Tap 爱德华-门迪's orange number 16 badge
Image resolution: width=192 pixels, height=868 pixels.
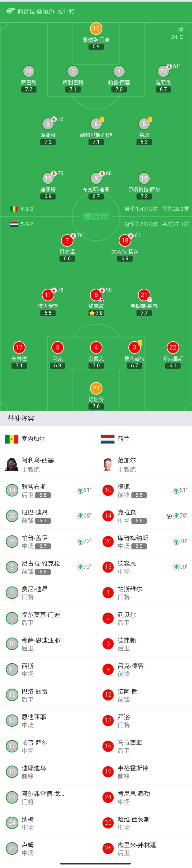click(96, 29)
